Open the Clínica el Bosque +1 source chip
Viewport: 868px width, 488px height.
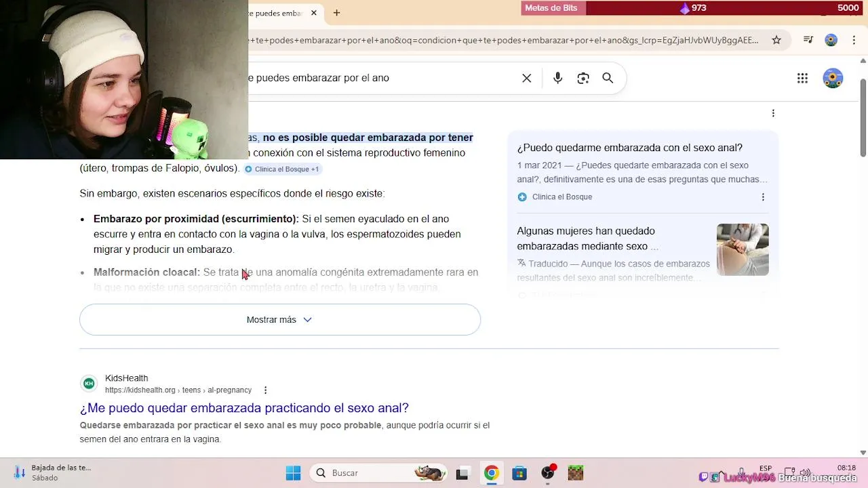click(x=282, y=169)
